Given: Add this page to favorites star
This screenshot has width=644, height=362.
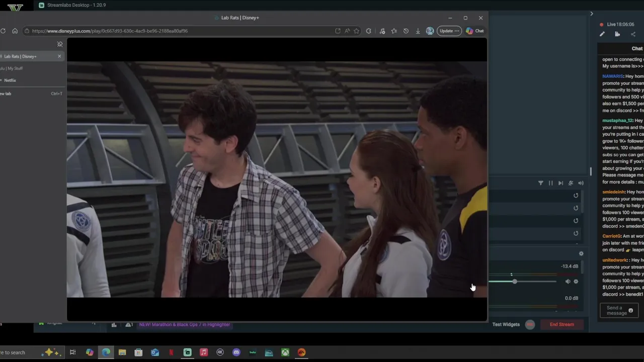Looking at the screenshot, I should coord(356,31).
